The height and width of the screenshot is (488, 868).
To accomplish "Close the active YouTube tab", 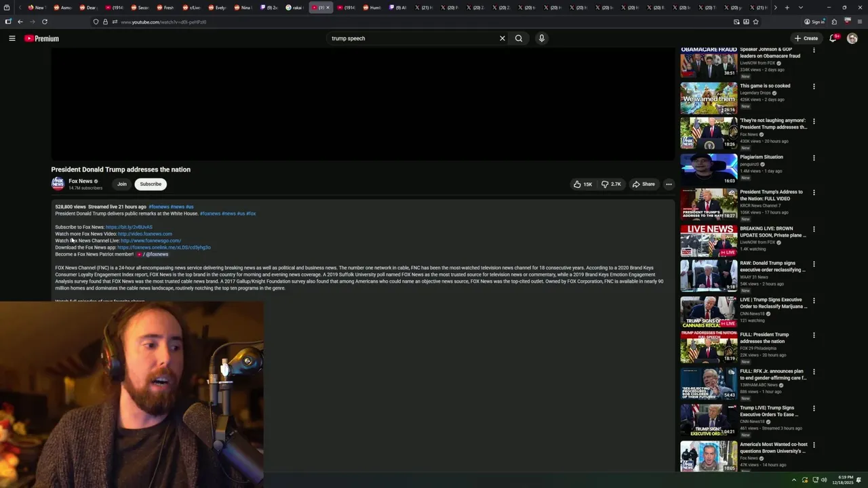I will (328, 7).
